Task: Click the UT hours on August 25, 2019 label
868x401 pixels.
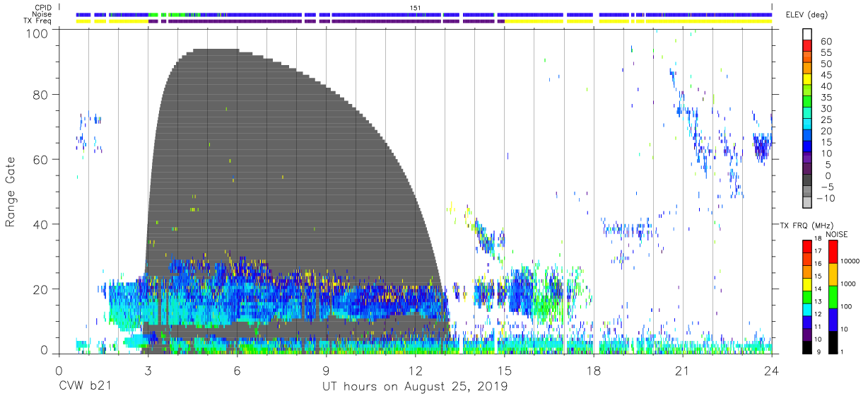Action: click(415, 386)
